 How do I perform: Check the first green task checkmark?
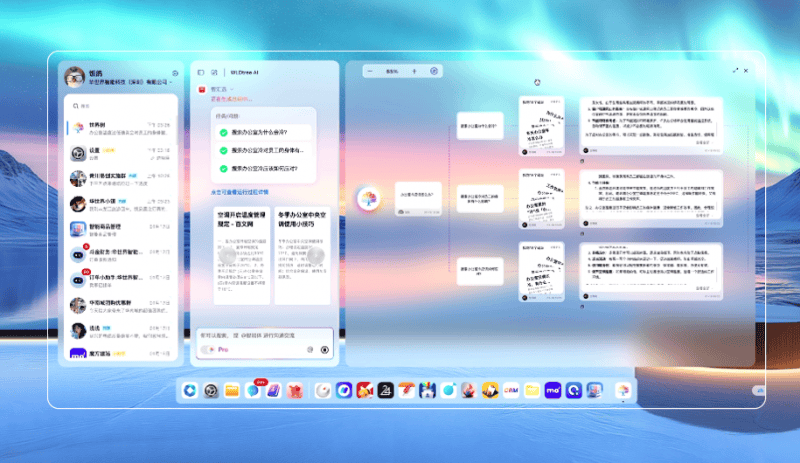point(224,131)
